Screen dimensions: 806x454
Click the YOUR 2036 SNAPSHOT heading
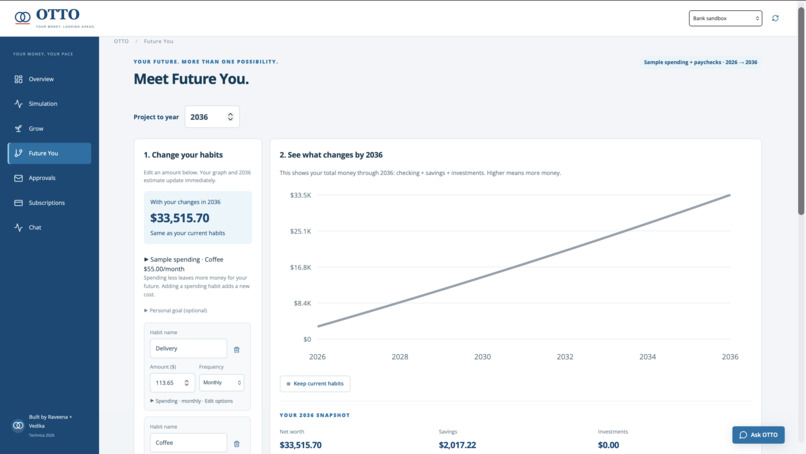(x=315, y=415)
